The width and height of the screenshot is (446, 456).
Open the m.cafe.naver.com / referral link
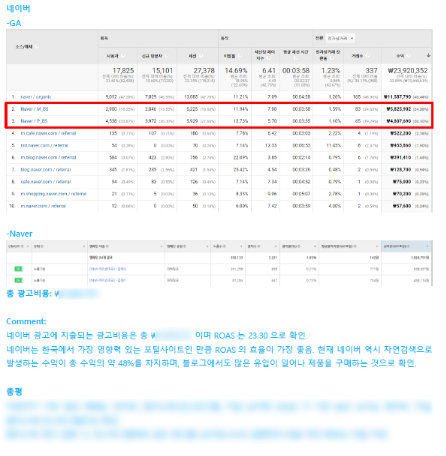pos(48,133)
